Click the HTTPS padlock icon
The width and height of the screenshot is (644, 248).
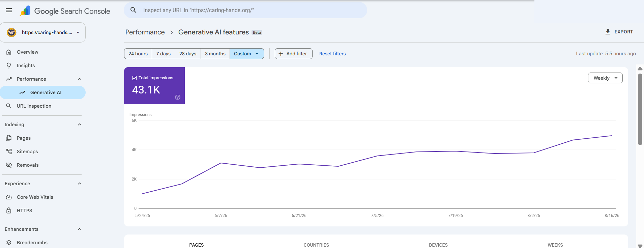tap(9, 211)
